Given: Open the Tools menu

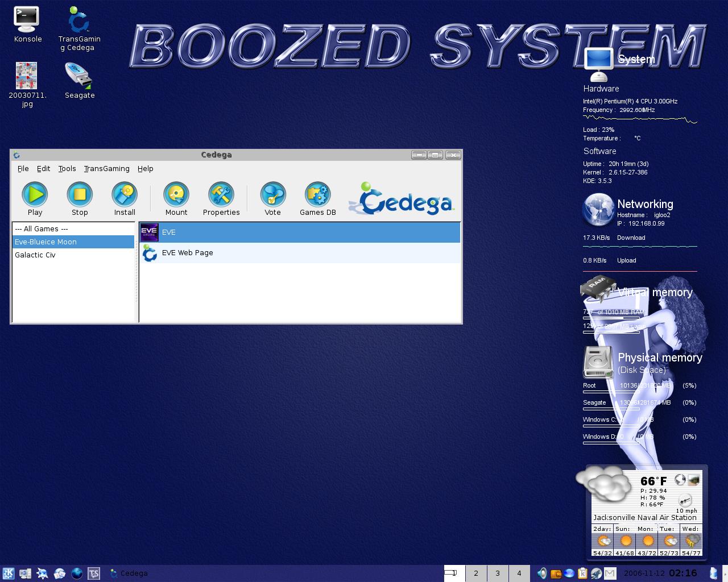Looking at the screenshot, I should 67,169.
